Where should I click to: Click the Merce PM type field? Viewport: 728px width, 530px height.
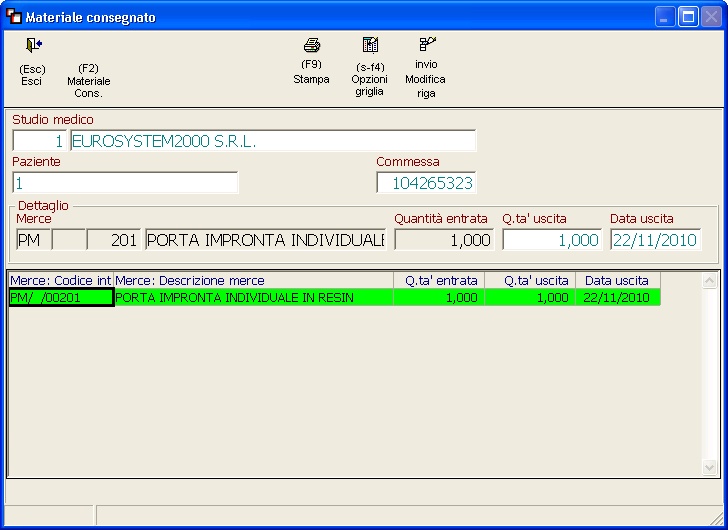(33, 239)
